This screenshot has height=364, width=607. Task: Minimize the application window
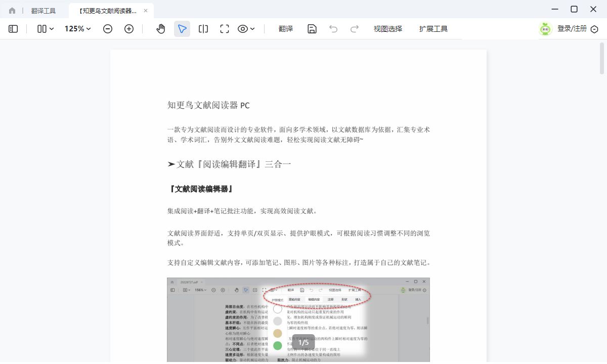pyautogui.click(x=555, y=9)
